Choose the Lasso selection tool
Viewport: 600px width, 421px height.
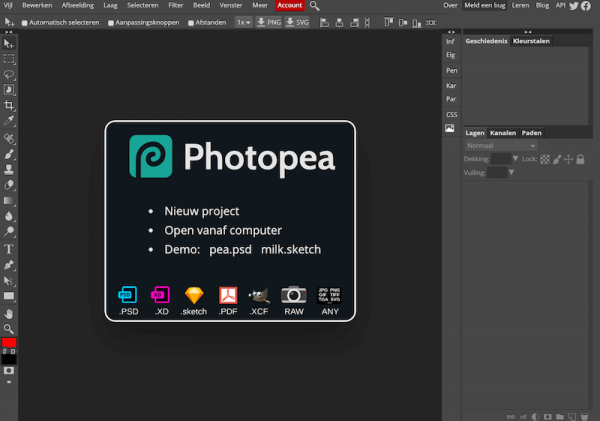coord(8,74)
